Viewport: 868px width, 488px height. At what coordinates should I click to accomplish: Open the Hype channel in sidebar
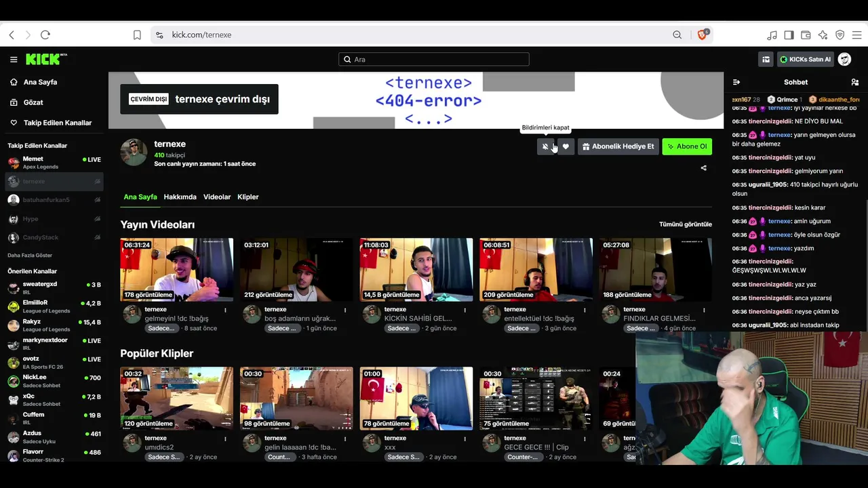tap(54, 219)
